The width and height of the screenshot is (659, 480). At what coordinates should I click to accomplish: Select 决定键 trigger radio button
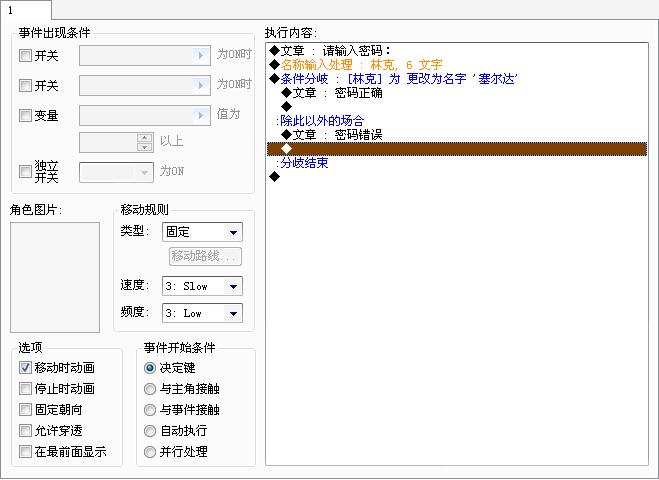(150, 368)
